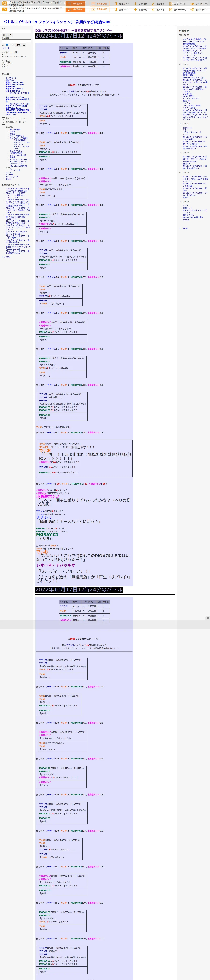Click the 2025-10-13 18:35:47 (Mon) timestamp
Image resolution: width=210 pixels, height=980 pixels.
(14, 57)
